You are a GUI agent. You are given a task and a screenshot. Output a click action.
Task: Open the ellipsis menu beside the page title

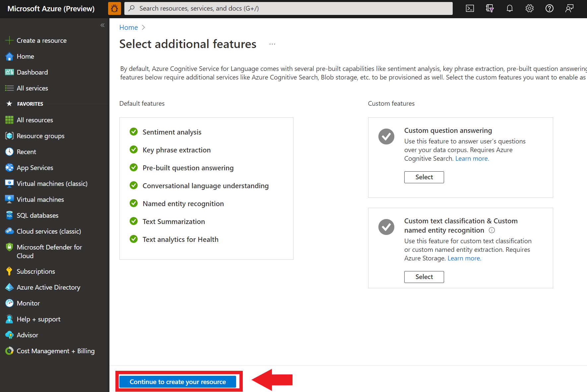tap(272, 44)
